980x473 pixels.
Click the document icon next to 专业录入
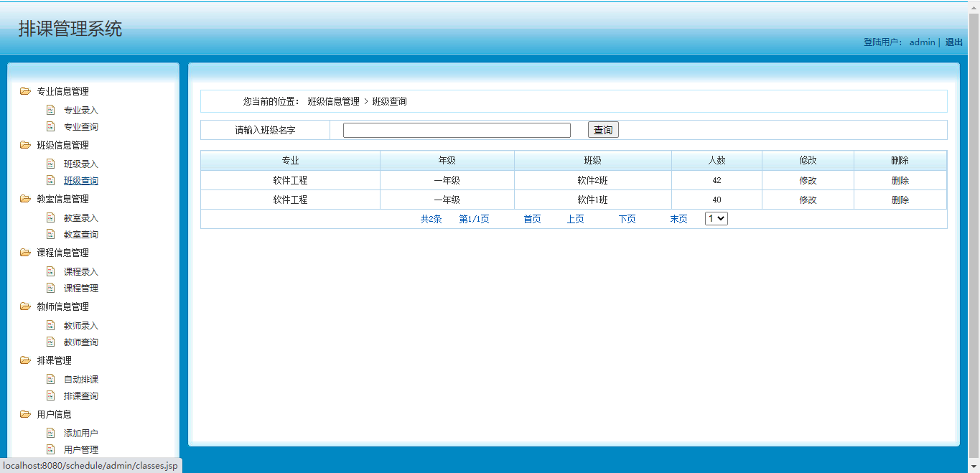(x=50, y=110)
